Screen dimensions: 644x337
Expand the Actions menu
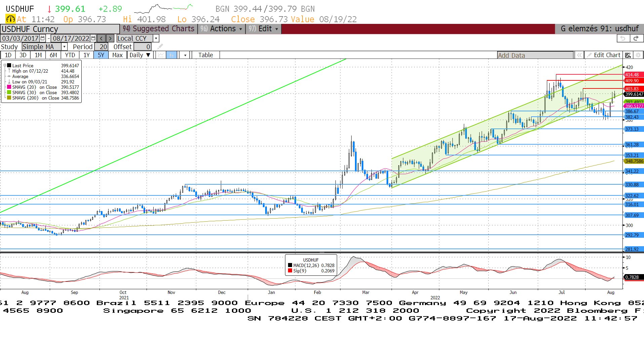pyautogui.click(x=221, y=29)
